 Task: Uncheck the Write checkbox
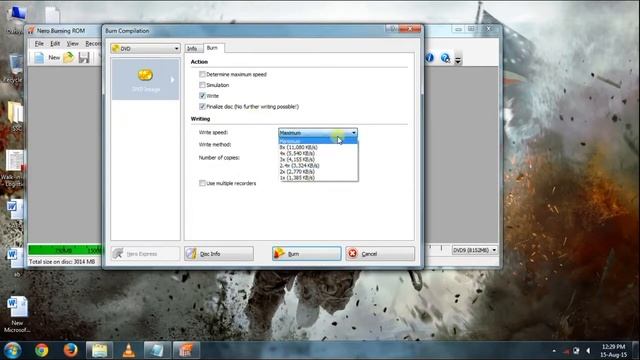[x=202, y=96]
